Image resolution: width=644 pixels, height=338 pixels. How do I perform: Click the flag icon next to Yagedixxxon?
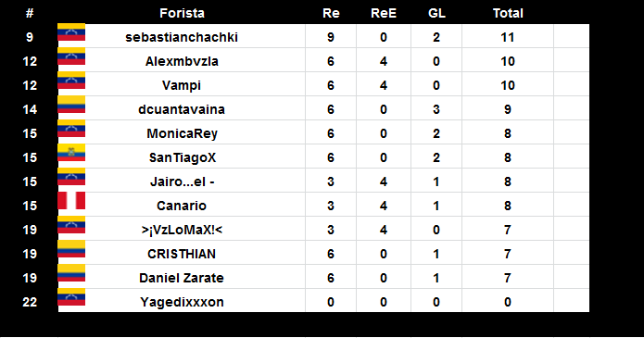click(71, 297)
